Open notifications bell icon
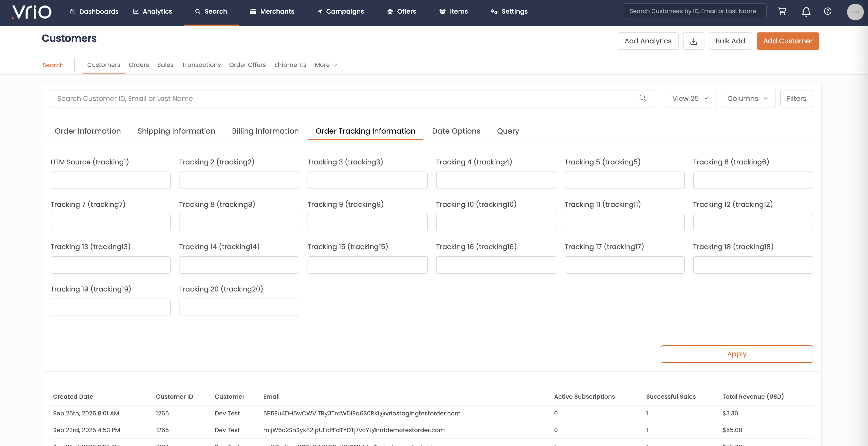This screenshot has height=446, width=868. pos(806,12)
